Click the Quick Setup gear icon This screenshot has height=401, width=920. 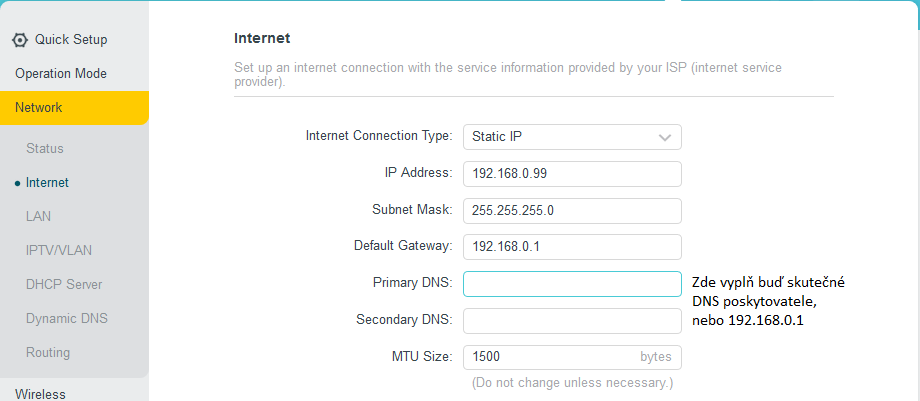pos(20,40)
